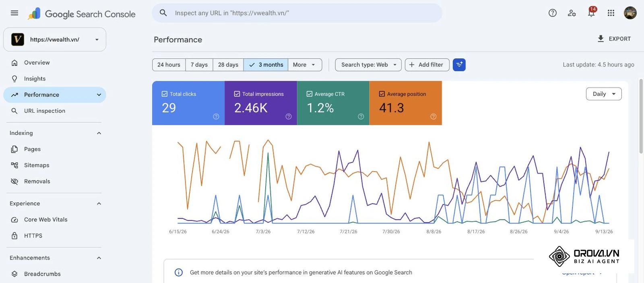The height and width of the screenshot is (283, 644).
Task: Click the download icon next to EXPORT
Action: coord(601,39)
